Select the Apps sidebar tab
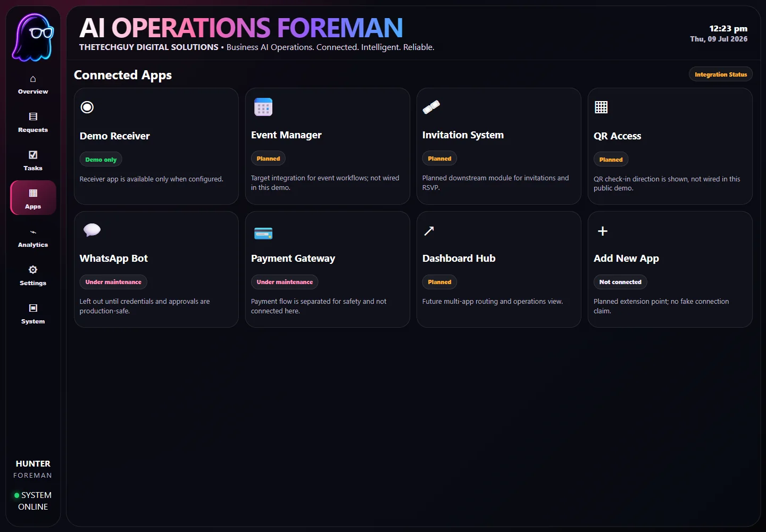 (x=33, y=198)
